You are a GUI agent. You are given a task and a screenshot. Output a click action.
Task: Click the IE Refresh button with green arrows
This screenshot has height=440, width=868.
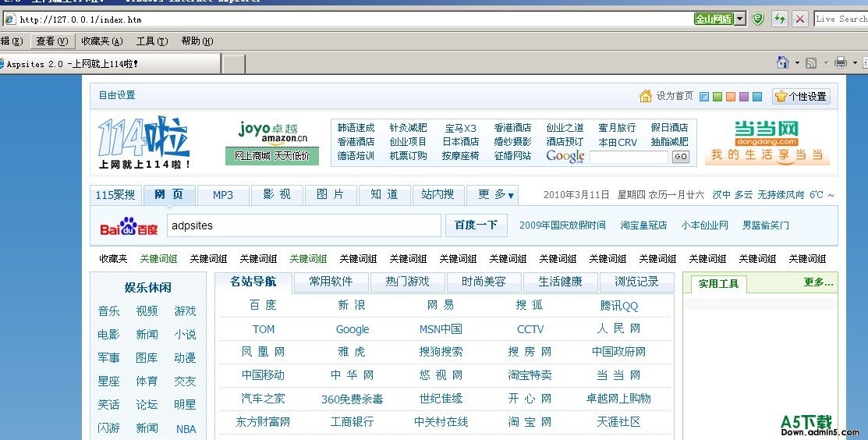point(780,19)
